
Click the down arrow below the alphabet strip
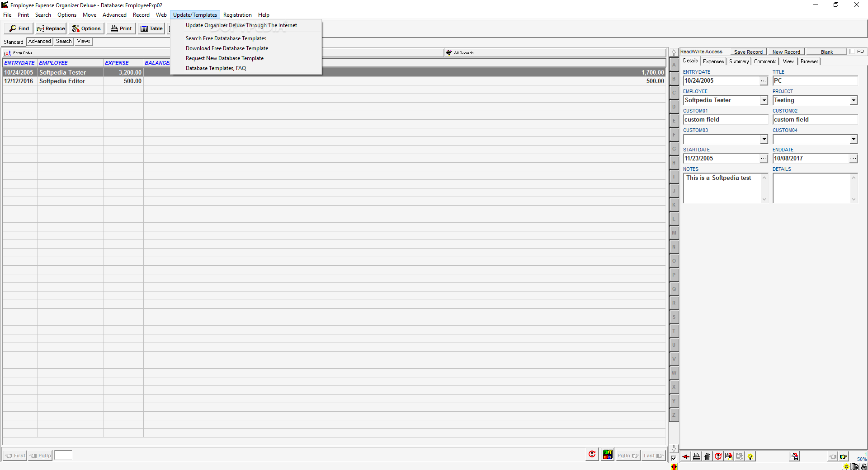click(674, 449)
